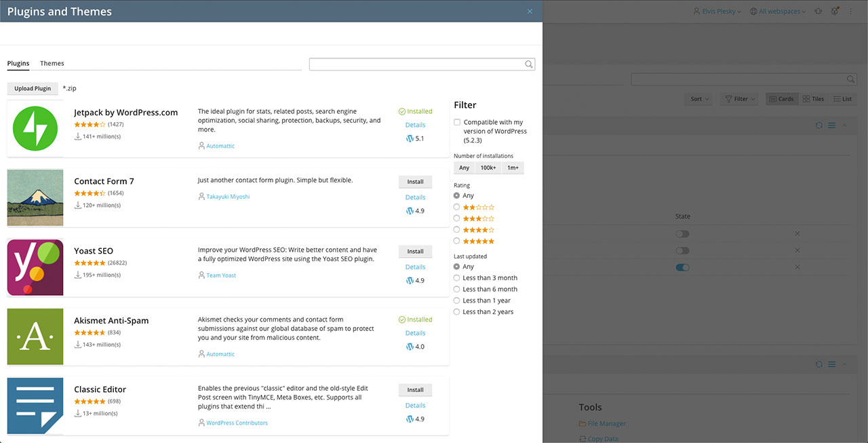This screenshot has height=443, width=868.
Task: Install the Classic Editor plugin
Action: click(x=416, y=390)
